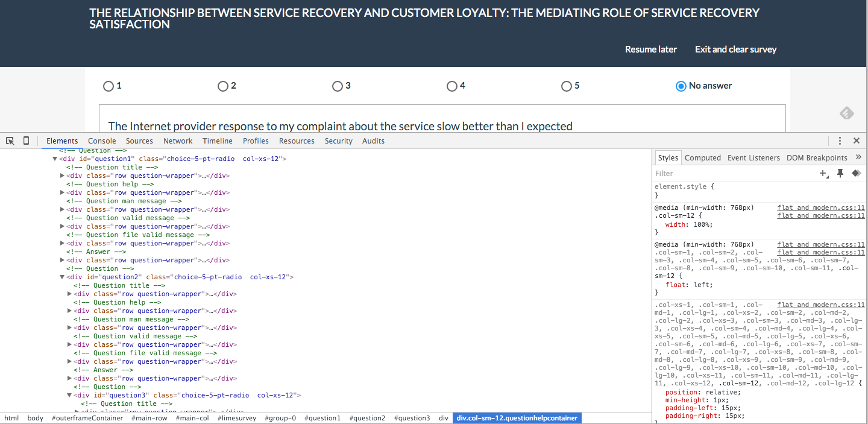868x424 pixels.
Task: Click the animations diamond icon in Styles
Action: (x=855, y=174)
